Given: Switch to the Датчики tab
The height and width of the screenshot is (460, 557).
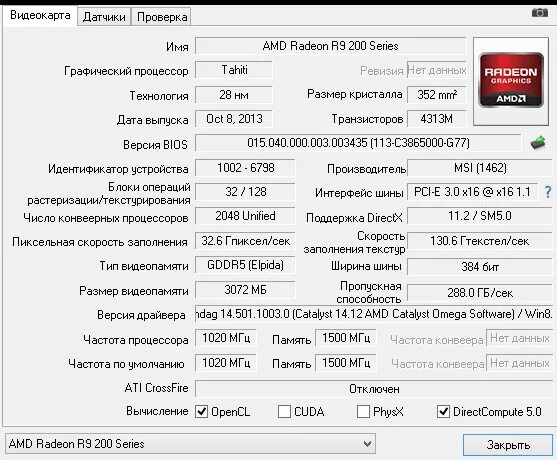Looking at the screenshot, I should point(104,17).
